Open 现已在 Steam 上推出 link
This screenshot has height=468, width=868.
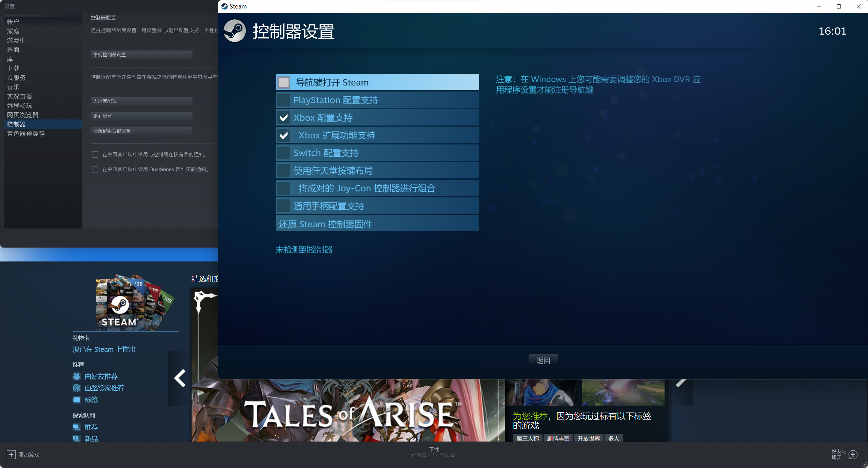(x=104, y=349)
